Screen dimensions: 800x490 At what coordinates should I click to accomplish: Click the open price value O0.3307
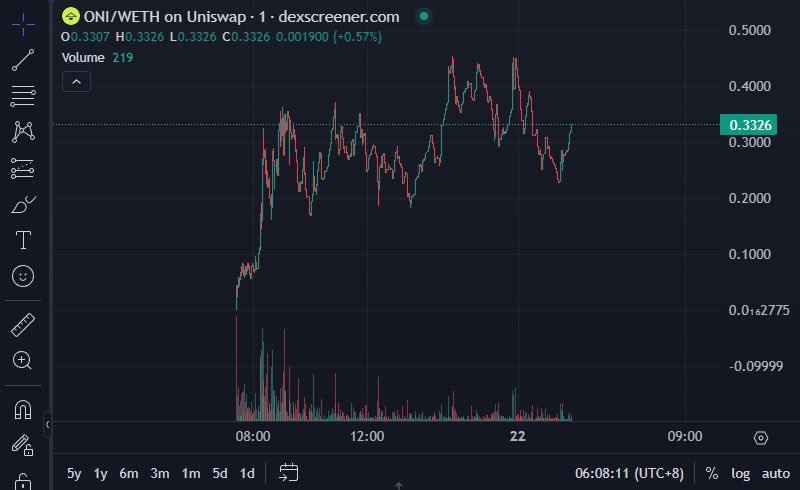tap(85, 37)
